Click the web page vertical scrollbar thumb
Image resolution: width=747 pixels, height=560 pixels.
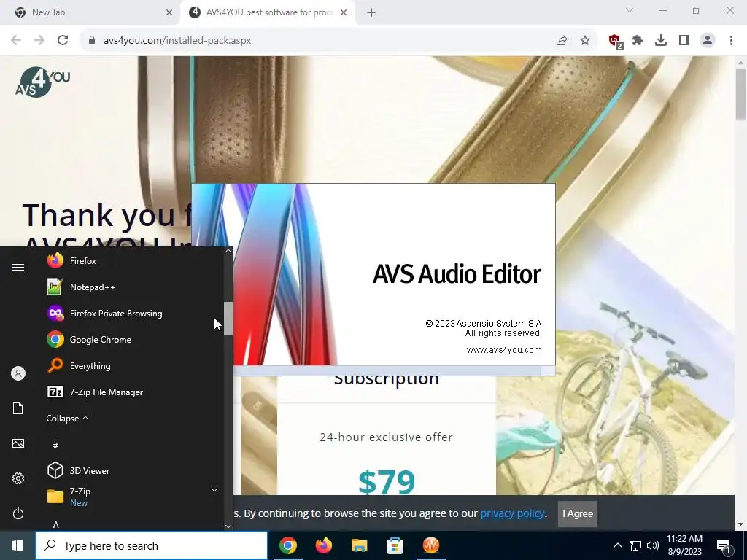coord(740,94)
